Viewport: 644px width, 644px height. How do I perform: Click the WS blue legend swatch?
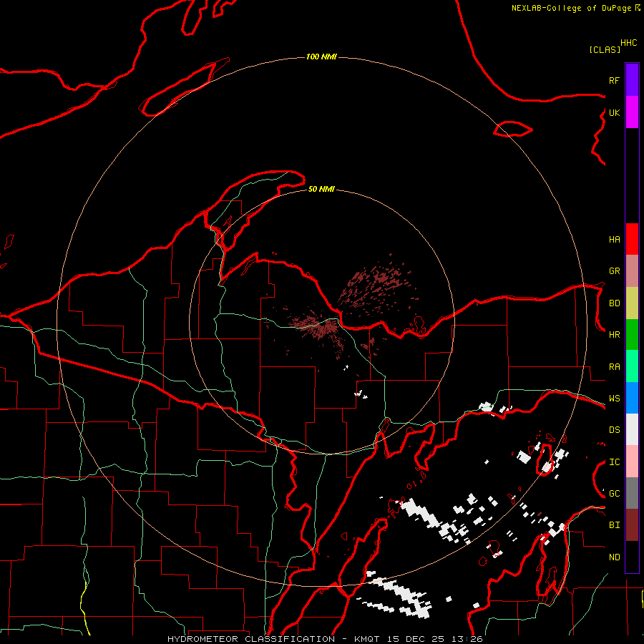click(x=632, y=398)
